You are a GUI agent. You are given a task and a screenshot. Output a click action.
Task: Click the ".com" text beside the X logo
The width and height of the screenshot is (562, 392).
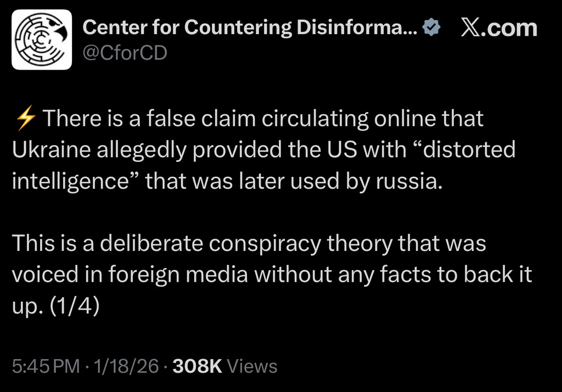point(512,28)
